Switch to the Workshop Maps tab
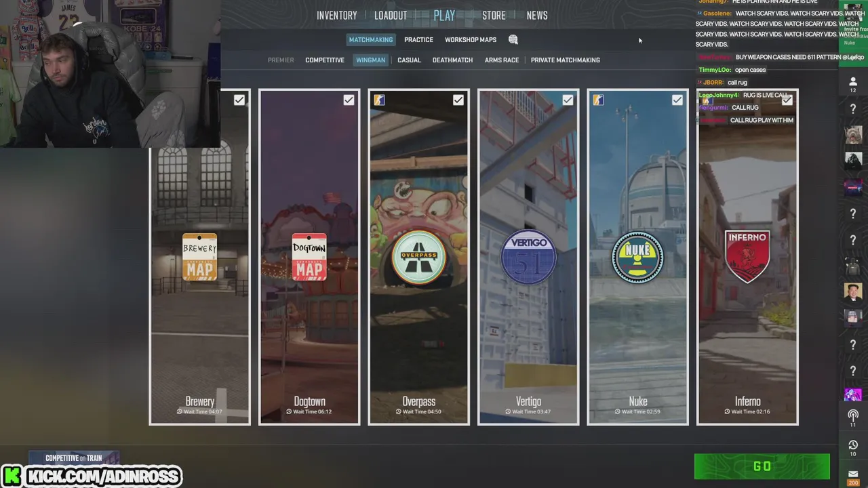This screenshot has height=488, width=868. [x=471, y=40]
